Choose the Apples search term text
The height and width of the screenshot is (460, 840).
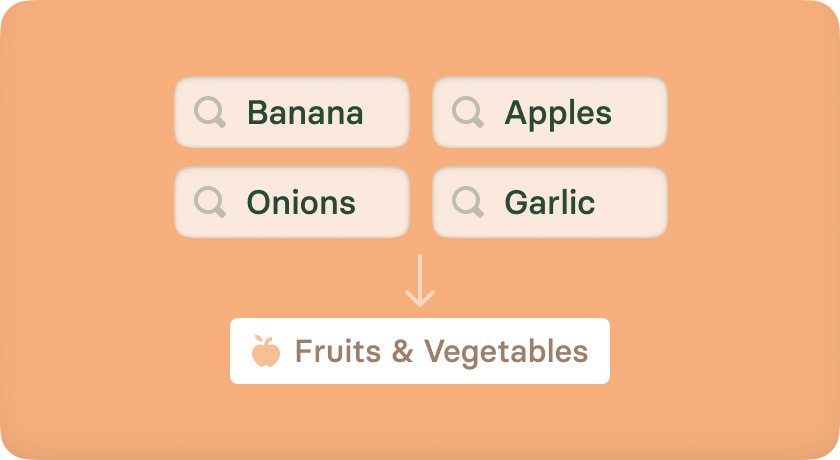[x=558, y=114]
